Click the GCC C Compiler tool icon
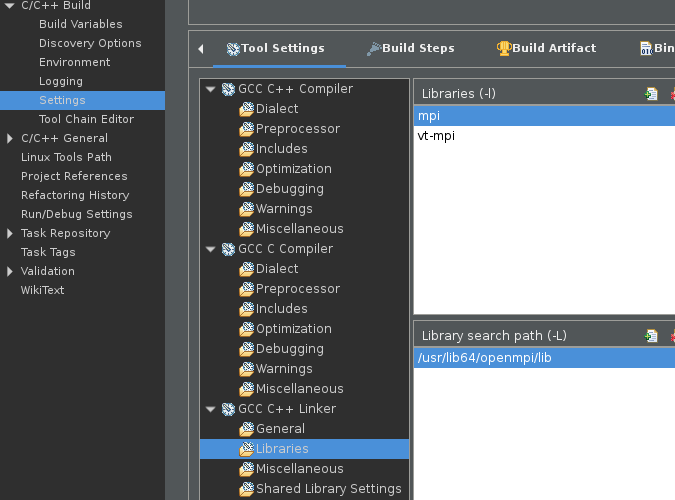This screenshot has height=500, width=675. [x=227, y=249]
